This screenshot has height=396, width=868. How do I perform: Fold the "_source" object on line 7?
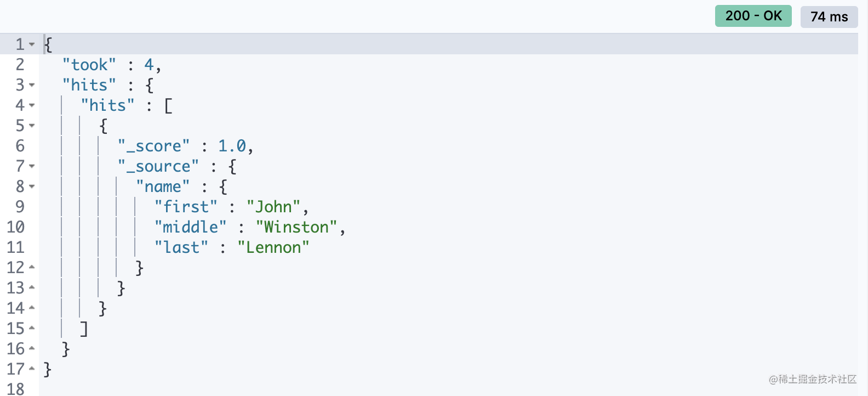point(32,166)
